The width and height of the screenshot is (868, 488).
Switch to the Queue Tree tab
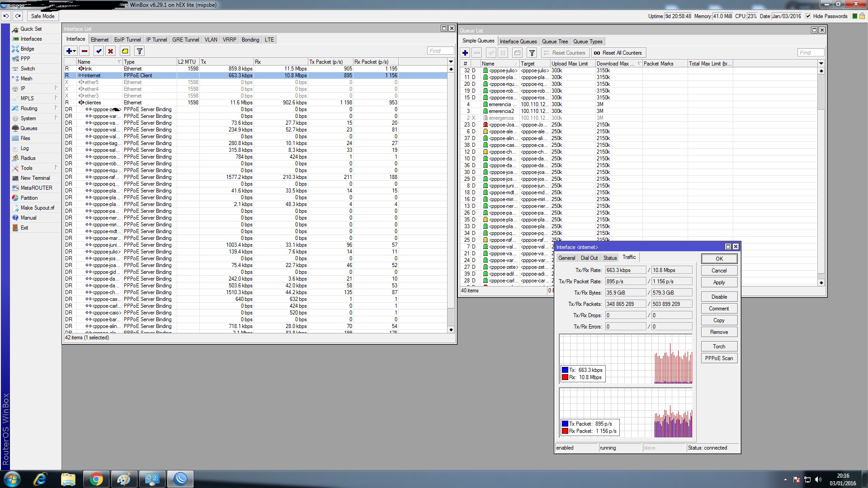click(555, 41)
